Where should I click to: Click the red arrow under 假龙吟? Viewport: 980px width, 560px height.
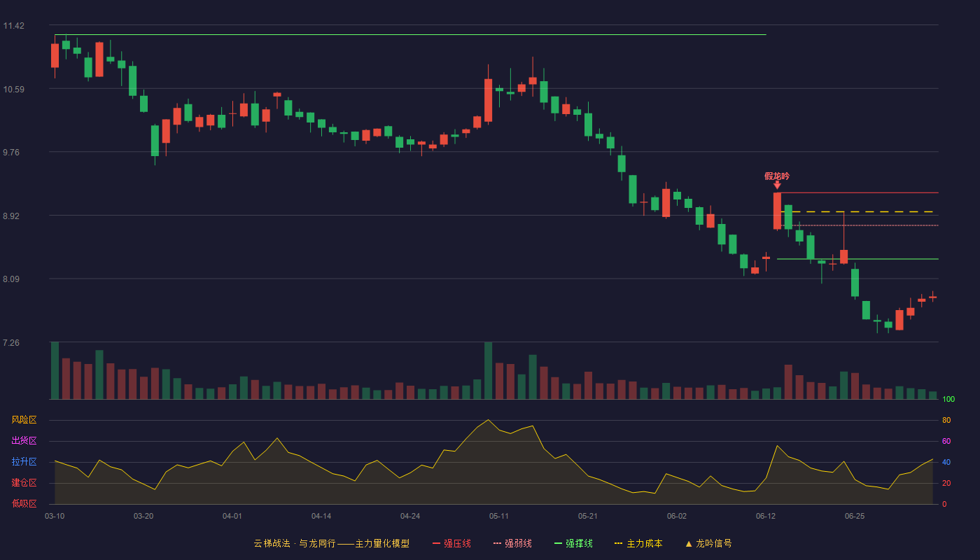pyautogui.click(x=777, y=185)
